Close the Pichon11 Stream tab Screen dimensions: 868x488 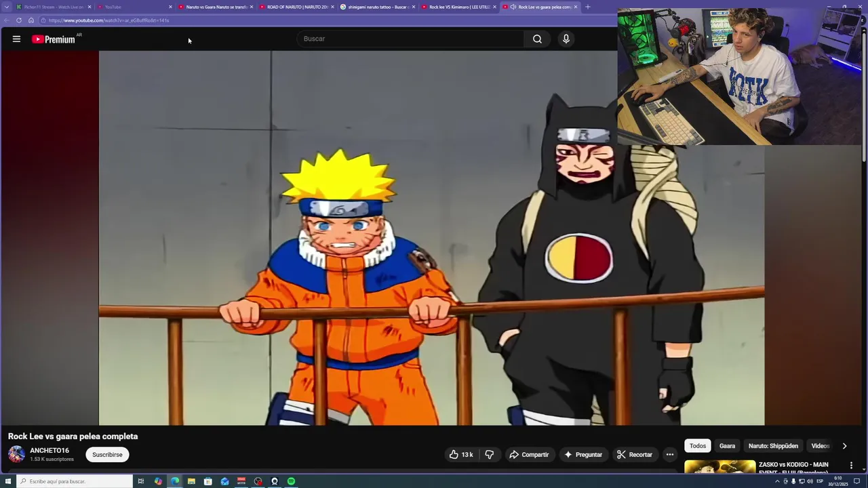coord(89,7)
